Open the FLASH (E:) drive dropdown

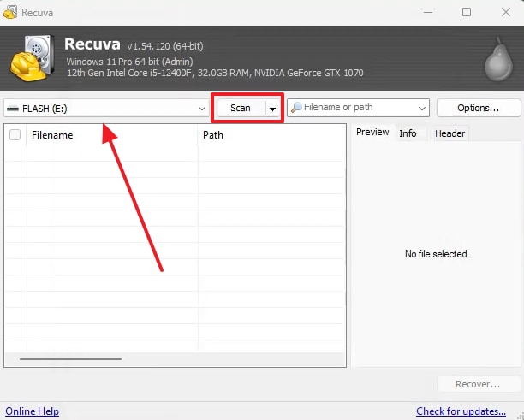coord(202,109)
